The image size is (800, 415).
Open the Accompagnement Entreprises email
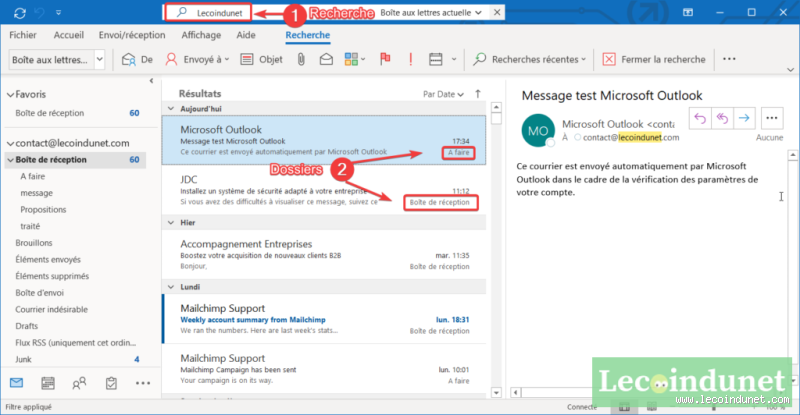point(324,255)
